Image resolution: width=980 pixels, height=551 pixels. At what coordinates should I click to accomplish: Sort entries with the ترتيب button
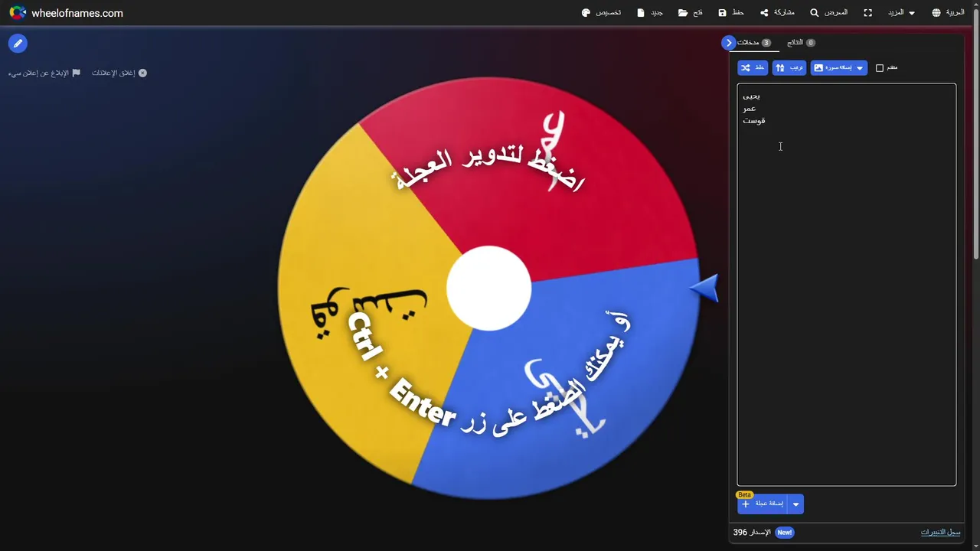[x=789, y=68]
